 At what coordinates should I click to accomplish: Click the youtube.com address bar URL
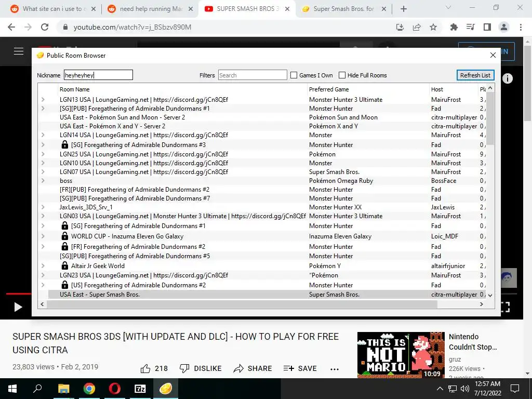(x=132, y=27)
